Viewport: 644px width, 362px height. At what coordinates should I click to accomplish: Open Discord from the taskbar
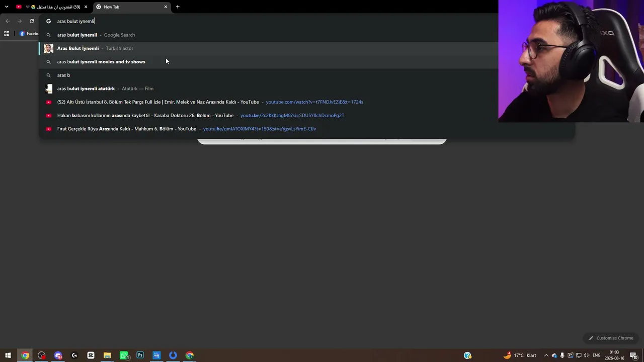pyautogui.click(x=58, y=355)
